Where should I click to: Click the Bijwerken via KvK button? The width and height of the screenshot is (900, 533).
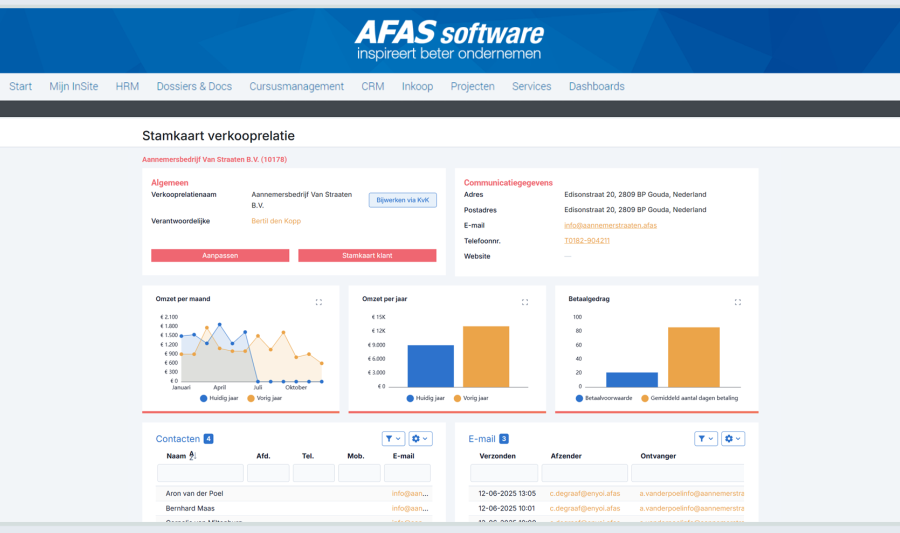(402, 200)
